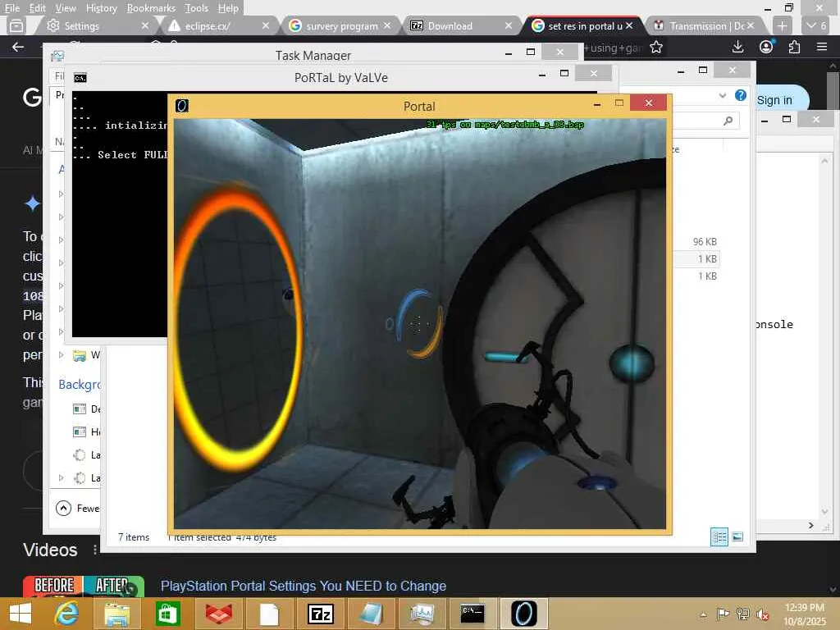
Task: Open the browser hamburger menu
Action: pos(822,47)
